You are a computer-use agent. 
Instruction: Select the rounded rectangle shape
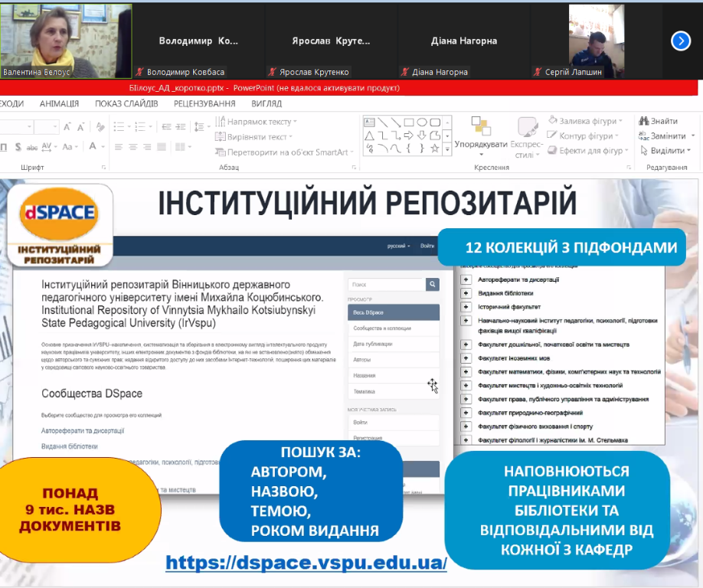pos(435,122)
